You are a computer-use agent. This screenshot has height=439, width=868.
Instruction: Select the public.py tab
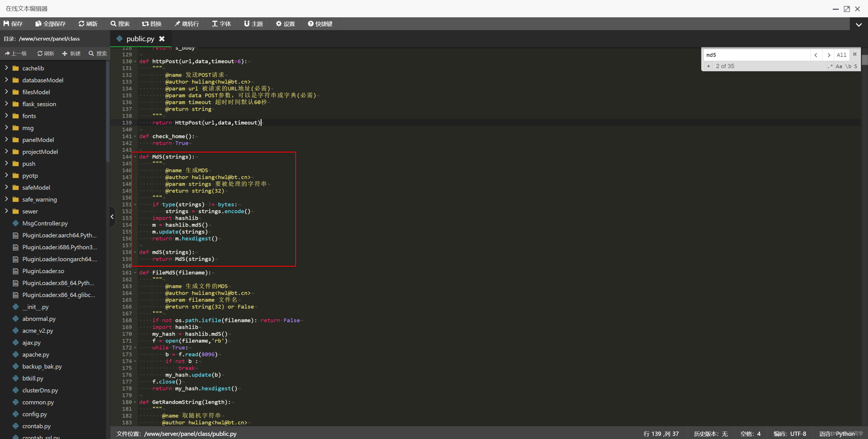tap(140, 39)
